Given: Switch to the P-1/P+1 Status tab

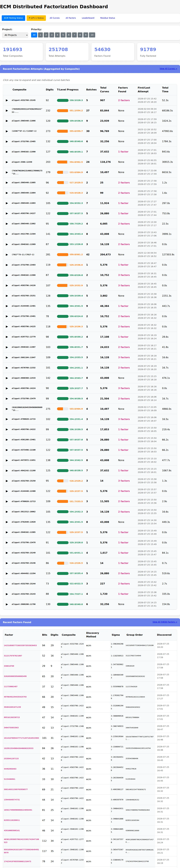Looking at the screenshot, I should pyautogui.click(x=36, y=18).
